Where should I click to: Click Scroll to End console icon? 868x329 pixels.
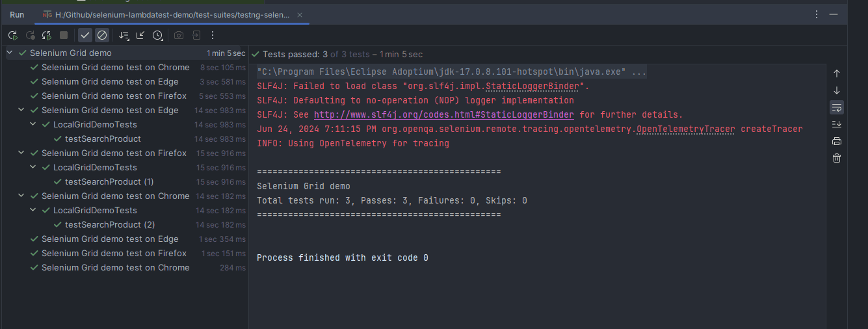point(837,124)
